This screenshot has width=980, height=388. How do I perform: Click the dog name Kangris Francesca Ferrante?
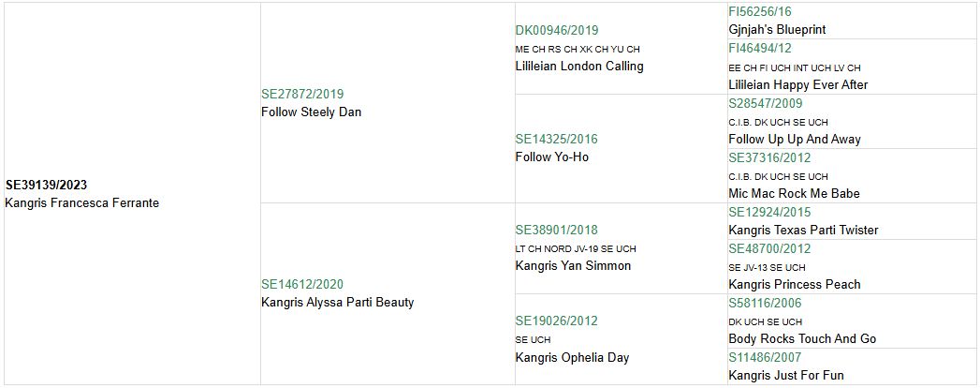81,202
